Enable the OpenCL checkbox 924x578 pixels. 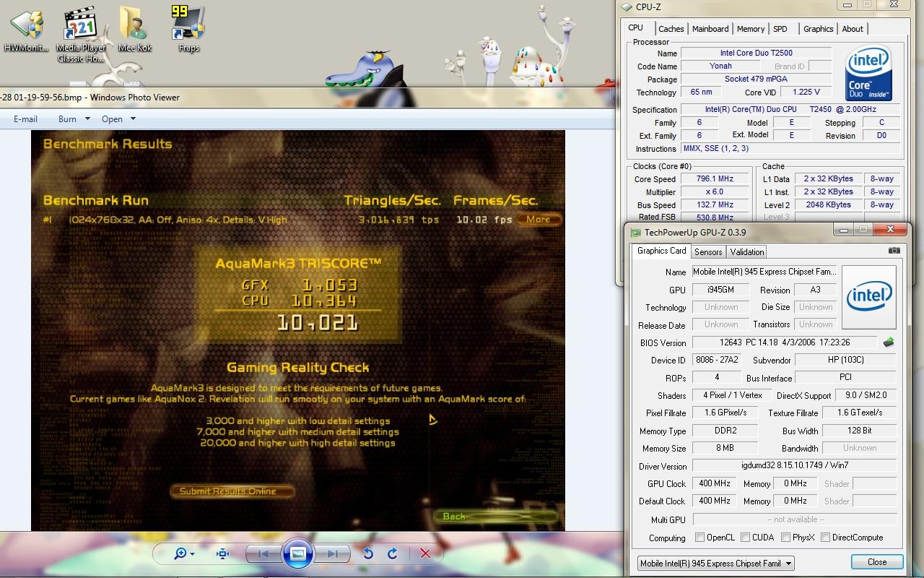(699, 538)
